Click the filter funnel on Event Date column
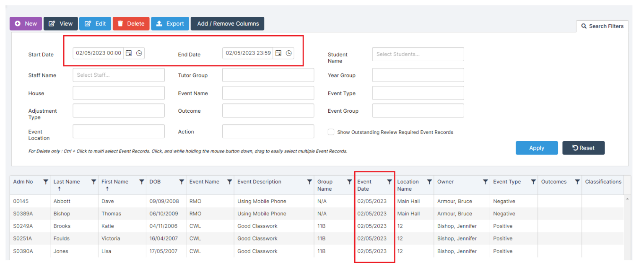The image size is (644, 269). pos(390,182)
